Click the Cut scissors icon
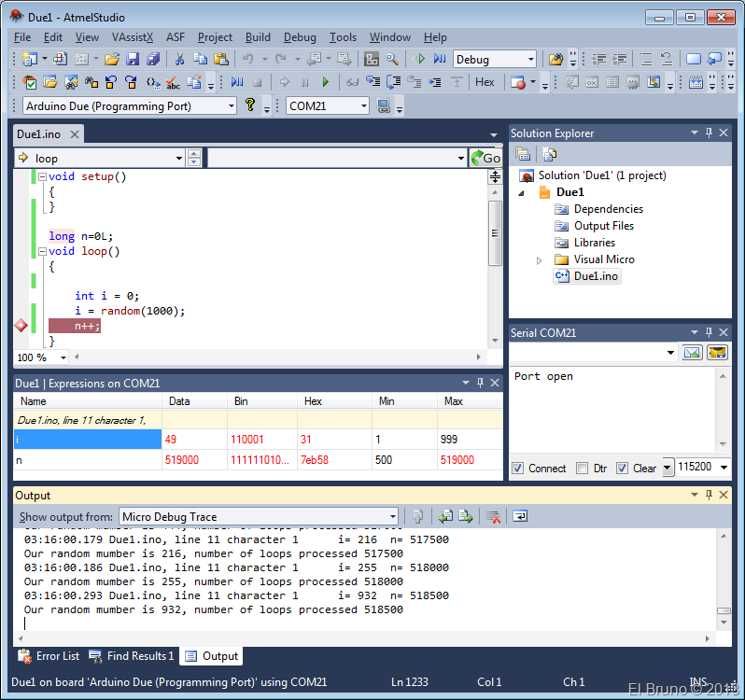This screenshot has height=700, width=745. tap(178, 59)
